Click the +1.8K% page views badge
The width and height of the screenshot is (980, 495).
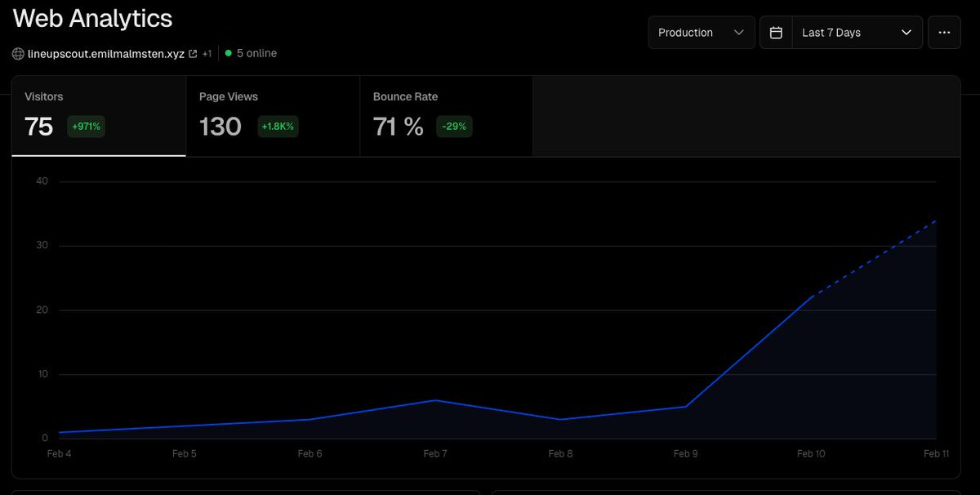(278, 127)
